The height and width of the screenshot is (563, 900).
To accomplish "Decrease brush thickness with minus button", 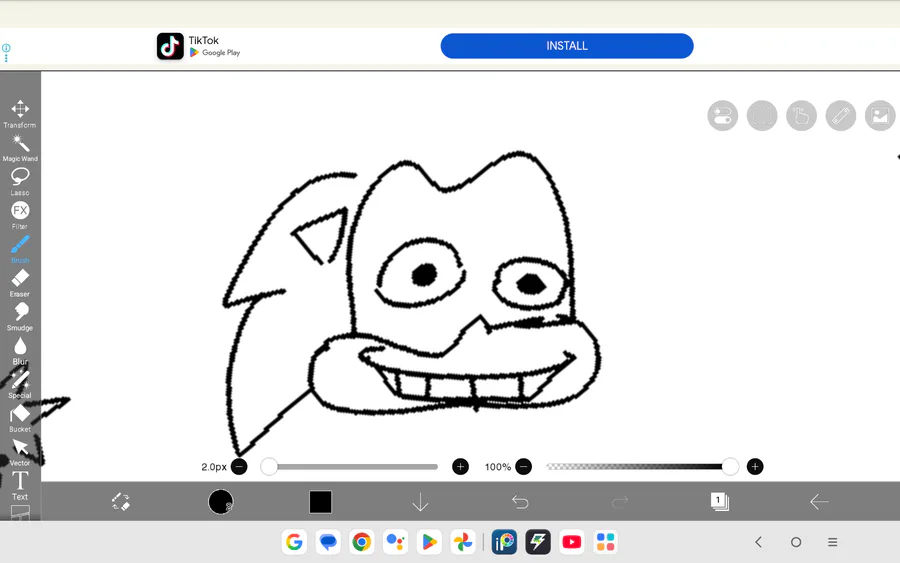I will pyautogui.click(x=239, y=467).
